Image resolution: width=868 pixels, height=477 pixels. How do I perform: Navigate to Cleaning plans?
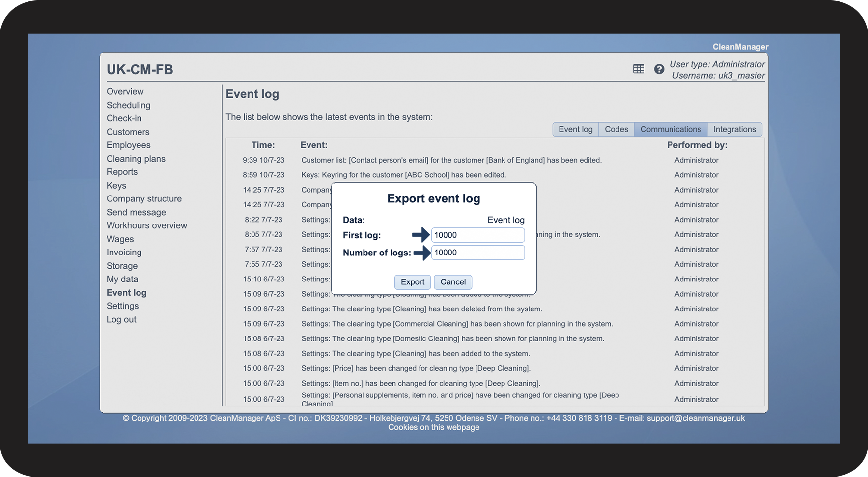136,159
